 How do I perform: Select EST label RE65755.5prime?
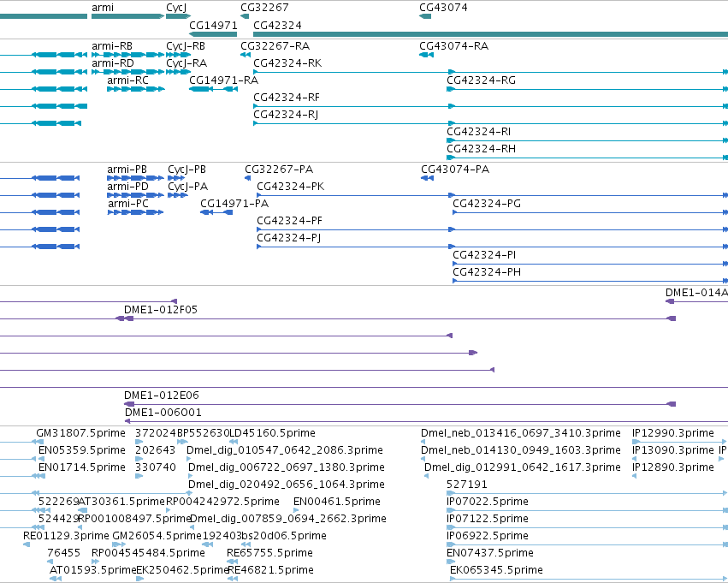(269, 554)
